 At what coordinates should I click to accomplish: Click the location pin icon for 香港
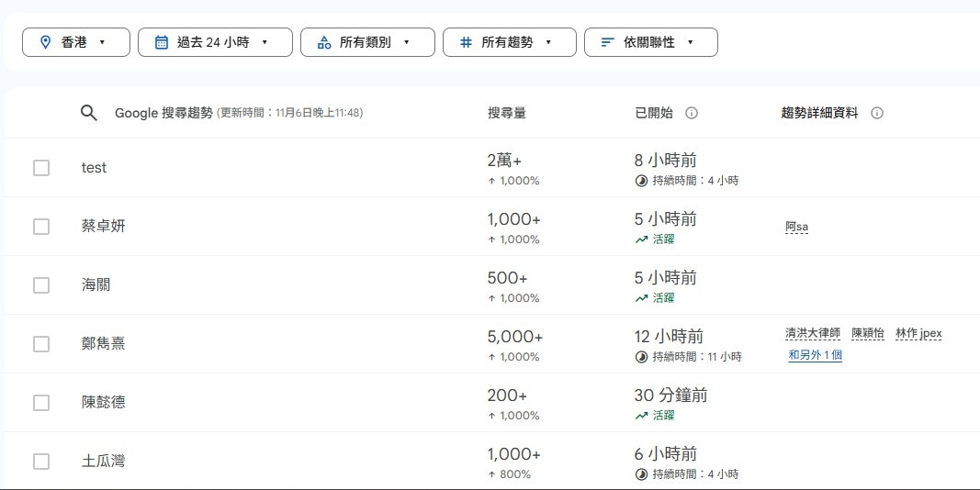click(x=46, y=42)
